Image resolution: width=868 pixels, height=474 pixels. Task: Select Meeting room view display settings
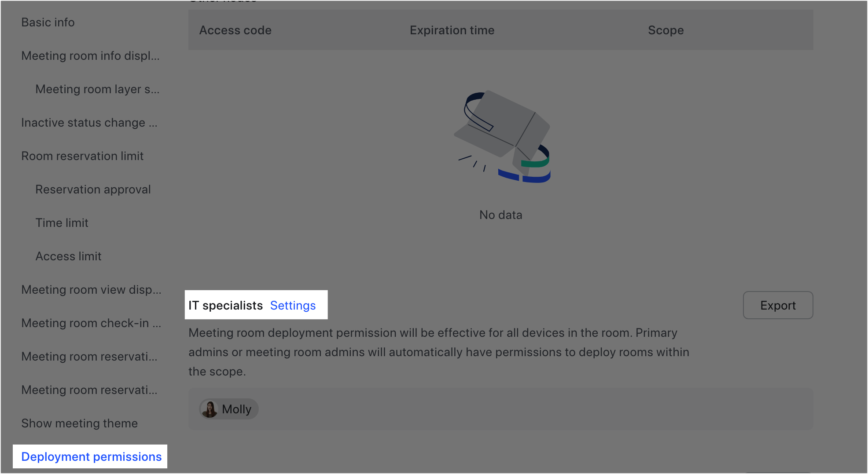point(91,289)
